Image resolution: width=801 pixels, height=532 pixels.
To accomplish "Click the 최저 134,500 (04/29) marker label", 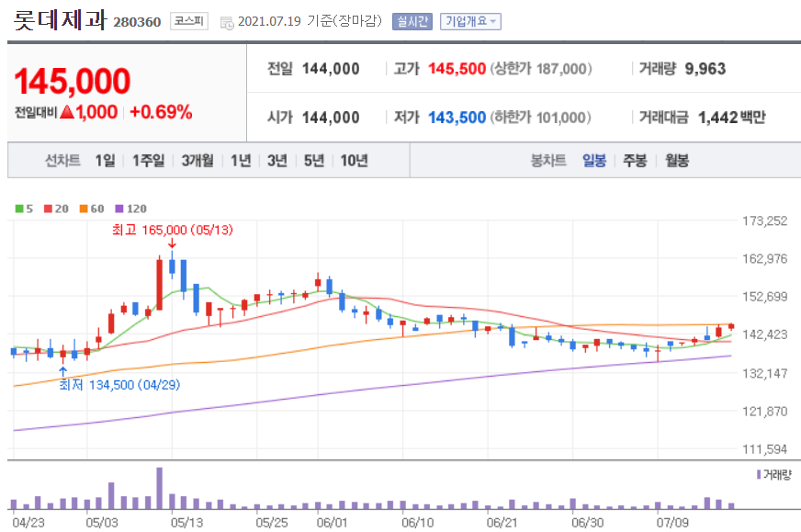I will coord(119,385).
